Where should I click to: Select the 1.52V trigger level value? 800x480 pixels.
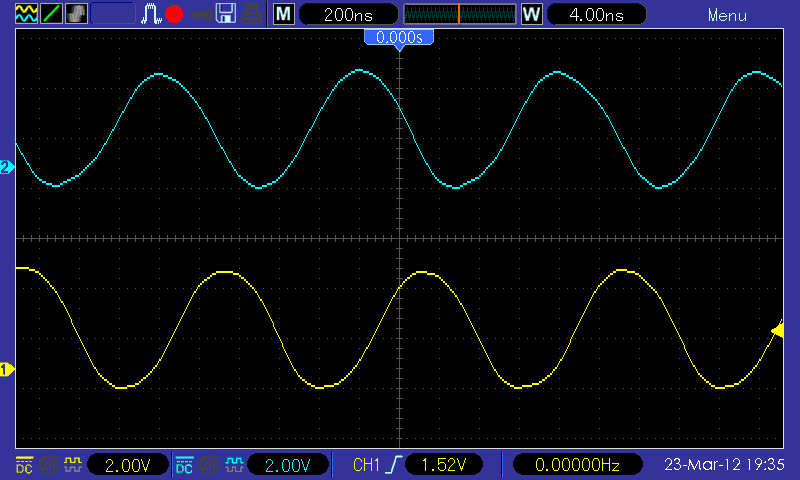(x=444, y=465)
